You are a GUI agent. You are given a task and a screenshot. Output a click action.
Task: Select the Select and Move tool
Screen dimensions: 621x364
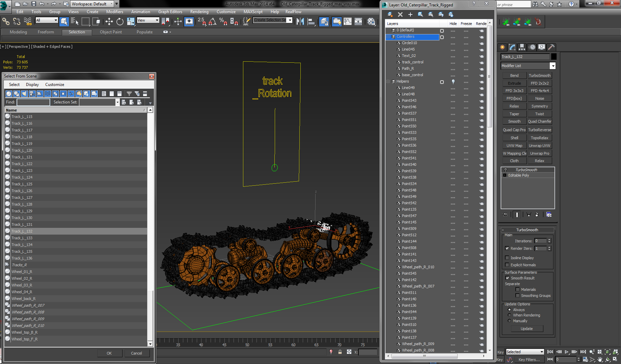click(x=109, y=22)
